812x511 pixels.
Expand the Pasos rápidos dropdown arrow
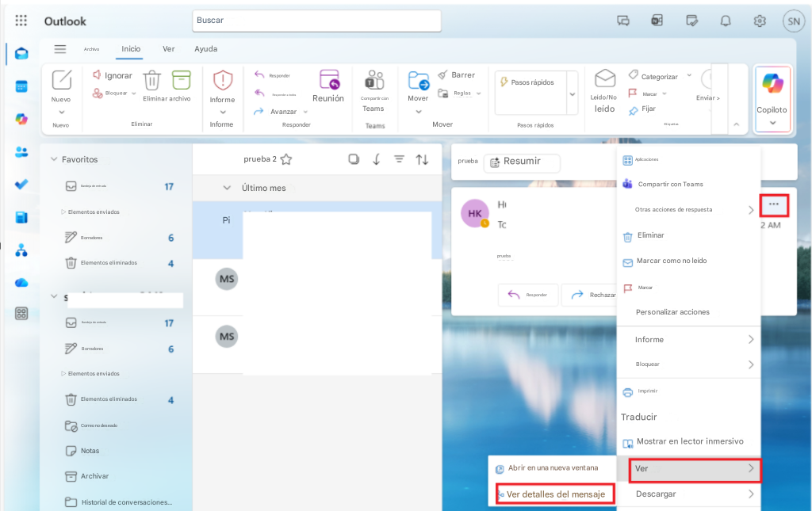click(x=573, y=94)
